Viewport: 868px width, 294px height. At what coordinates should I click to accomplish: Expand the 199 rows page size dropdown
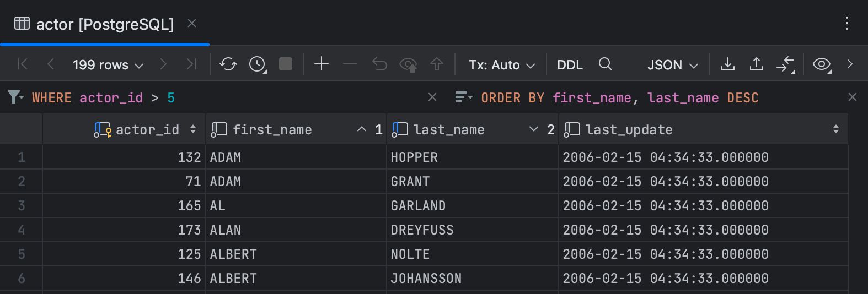[x=108, y=65]
